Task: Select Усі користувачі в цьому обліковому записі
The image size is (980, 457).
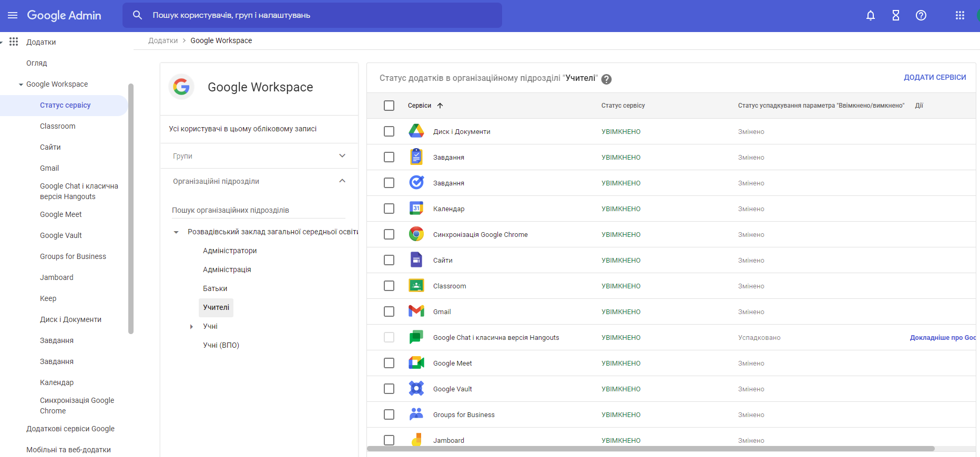Action: click(x=243, y=129)
